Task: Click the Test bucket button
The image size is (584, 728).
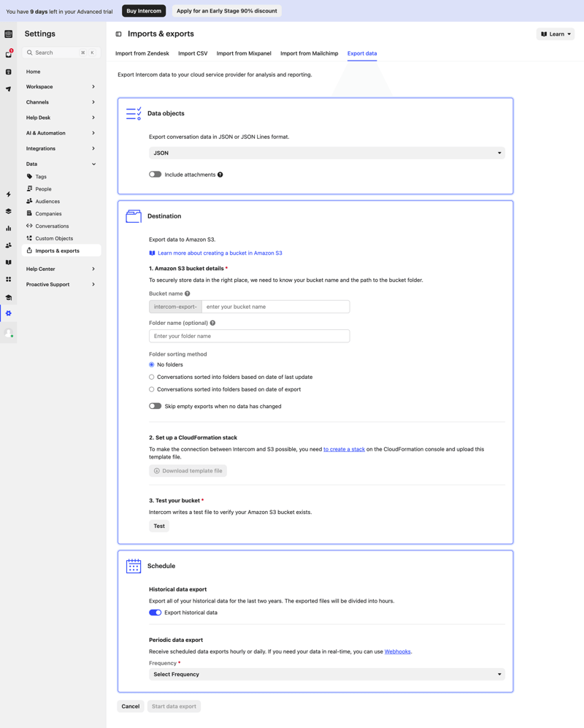Action: coord(158,525)
